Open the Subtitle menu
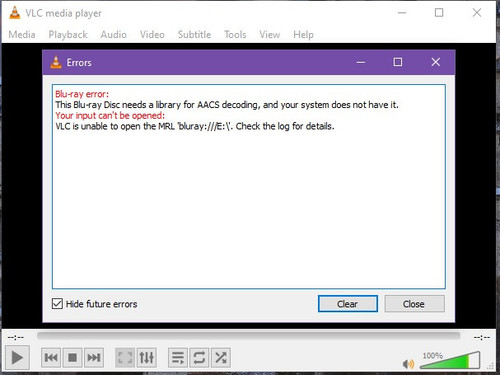Viewport: 500px width, 375px height. point(194,35)
